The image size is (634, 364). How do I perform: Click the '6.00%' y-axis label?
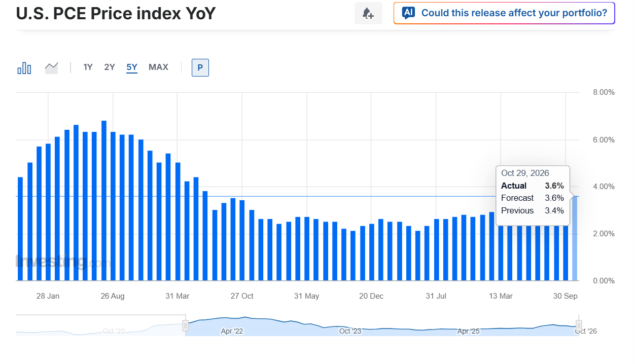coord(604,140)
